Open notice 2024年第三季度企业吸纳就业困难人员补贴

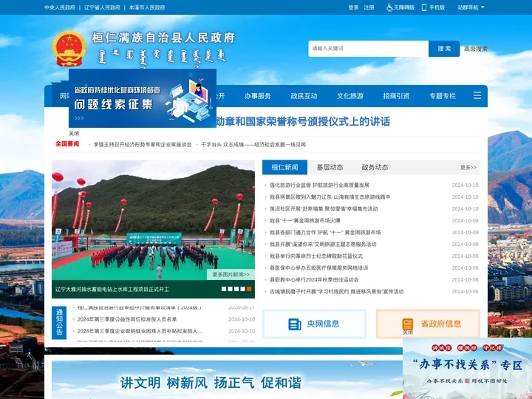pos(140,331)
